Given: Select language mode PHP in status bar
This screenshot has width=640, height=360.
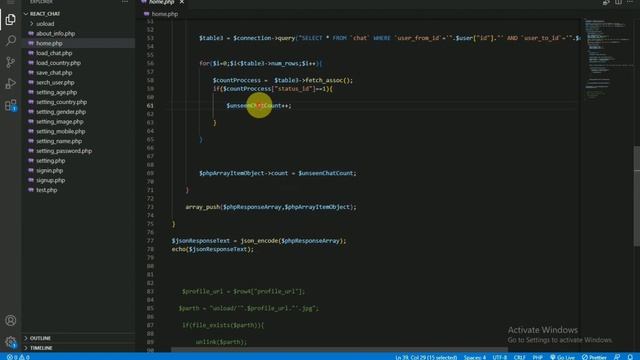Looking at the screenshot, I should (x=538, y=357).
